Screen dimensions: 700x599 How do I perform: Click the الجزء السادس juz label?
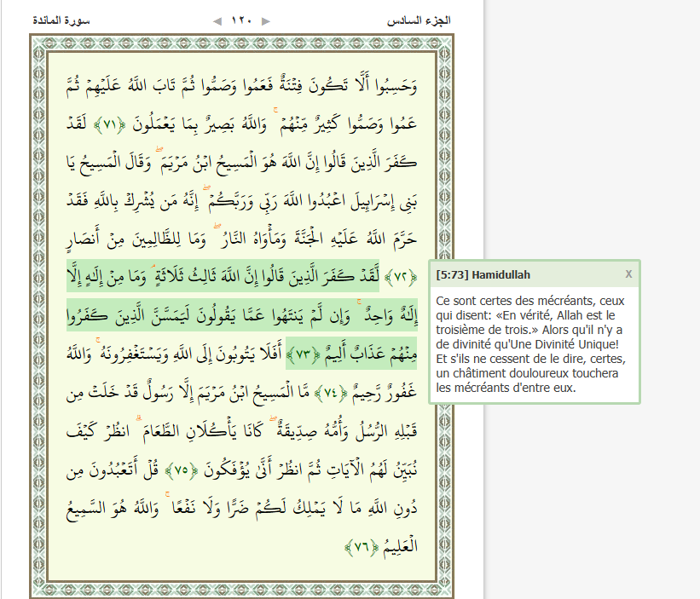[x=419, y=20]
